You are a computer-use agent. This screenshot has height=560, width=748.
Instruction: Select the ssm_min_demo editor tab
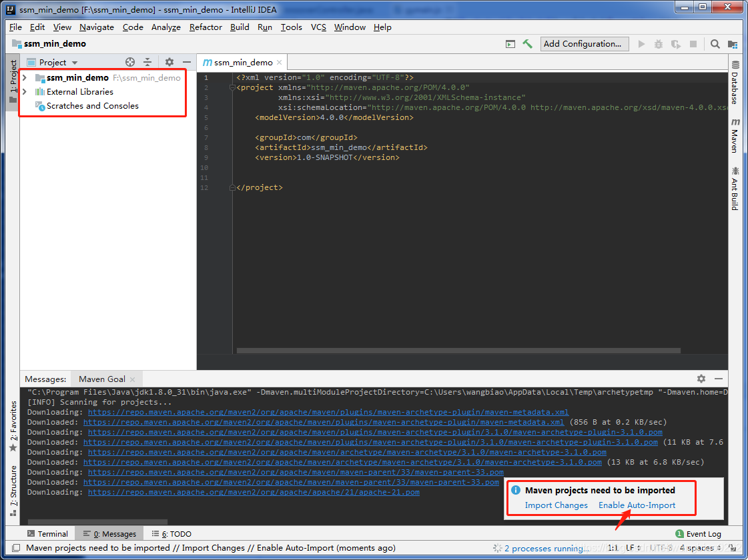(242, 63)
